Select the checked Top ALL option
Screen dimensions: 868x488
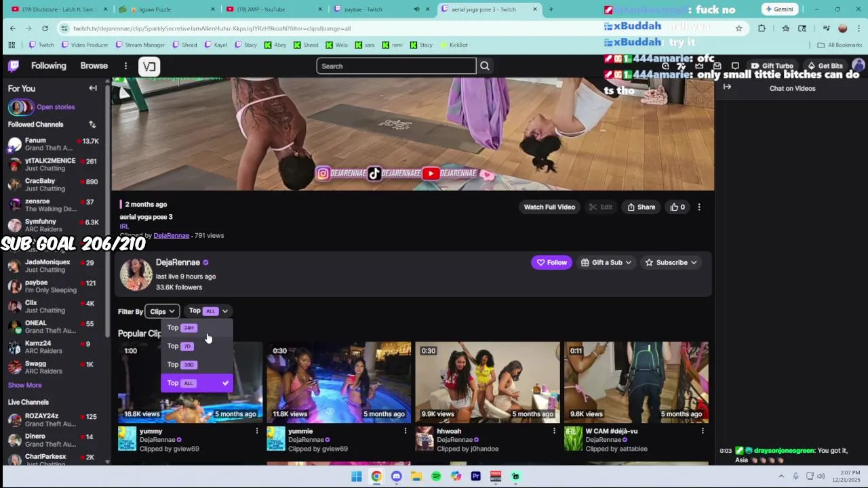pyautogui.click(x=197, y=383)
